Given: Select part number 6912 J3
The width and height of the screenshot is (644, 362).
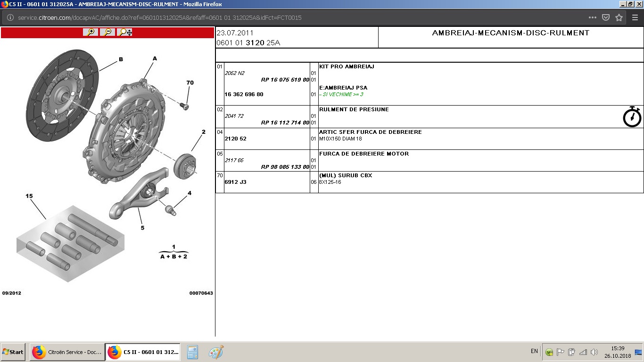Looking at the screenshot, I should [x=235, y=182].
